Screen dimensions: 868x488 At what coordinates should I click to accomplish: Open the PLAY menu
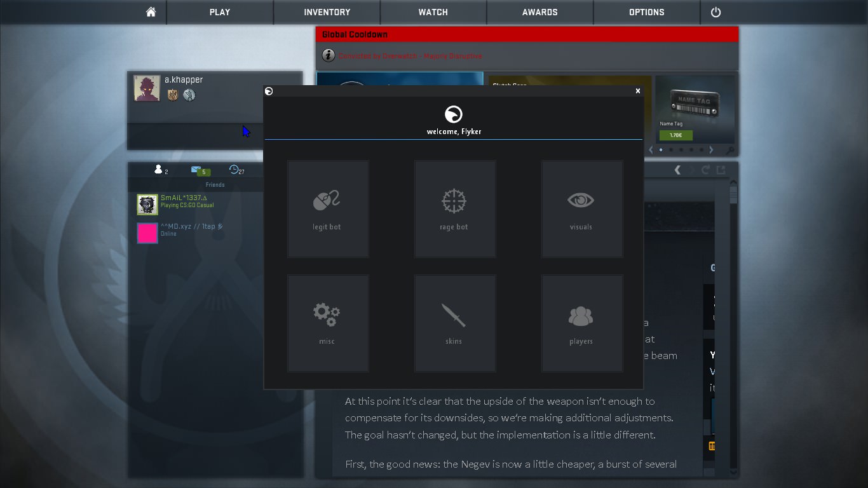(x=220, y=12)
